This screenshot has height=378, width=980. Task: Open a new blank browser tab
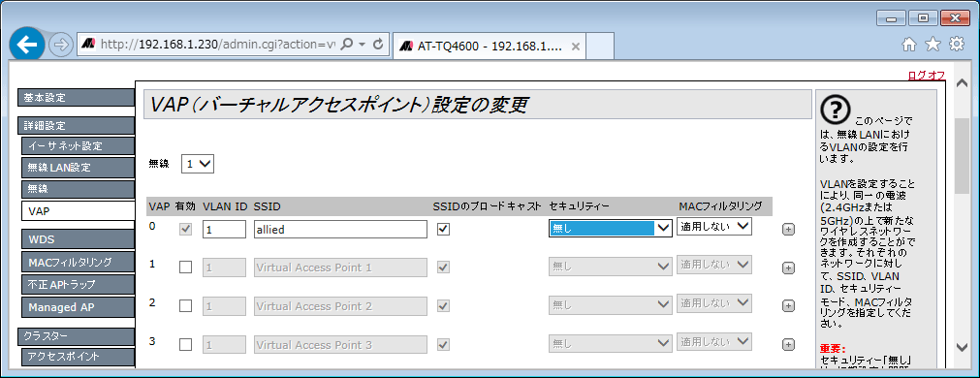(x=599, y=47)
